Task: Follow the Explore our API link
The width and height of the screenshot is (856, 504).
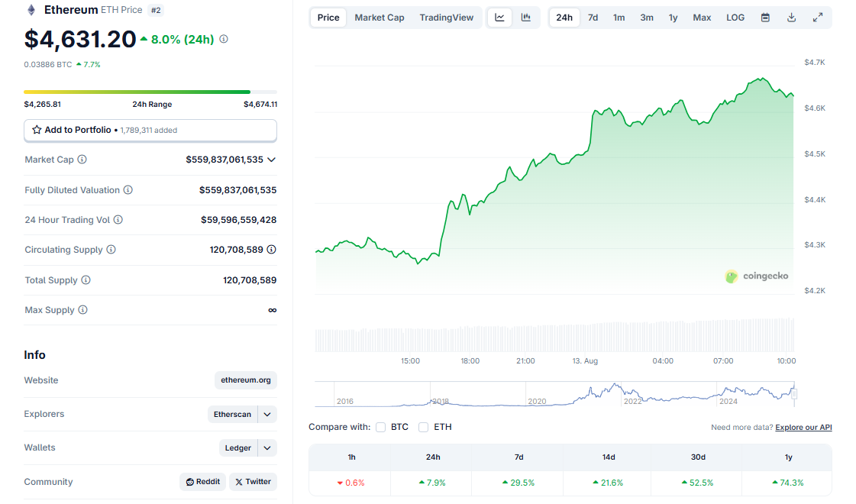Action: [x=803, y=427]
